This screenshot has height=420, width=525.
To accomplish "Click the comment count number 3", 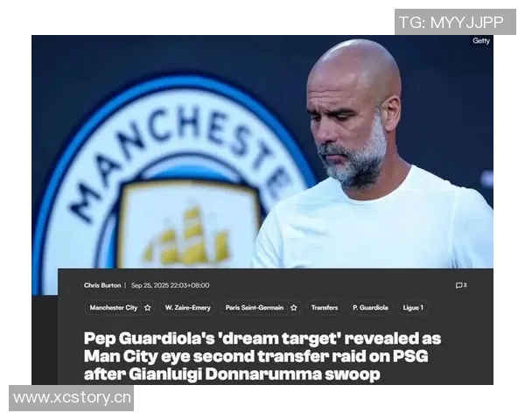I will tap(465, 285).
